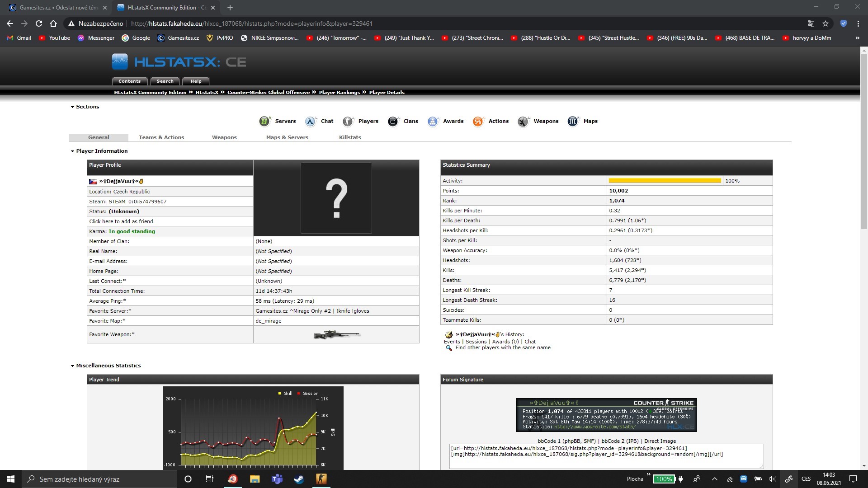Click the Weapons section icon
This screenshot has height=488, width=868.
click(x=523, y=121)
